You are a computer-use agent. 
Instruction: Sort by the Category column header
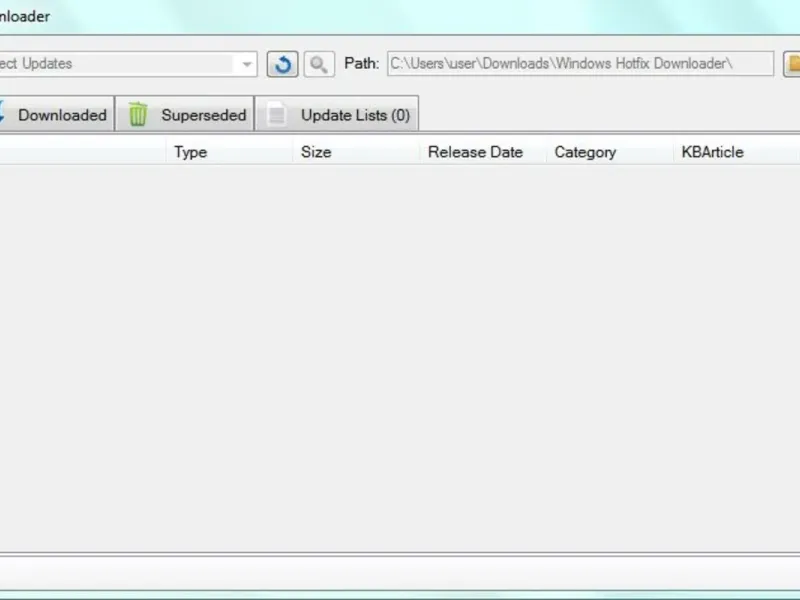pyautogui.click(x=610, y=152)
